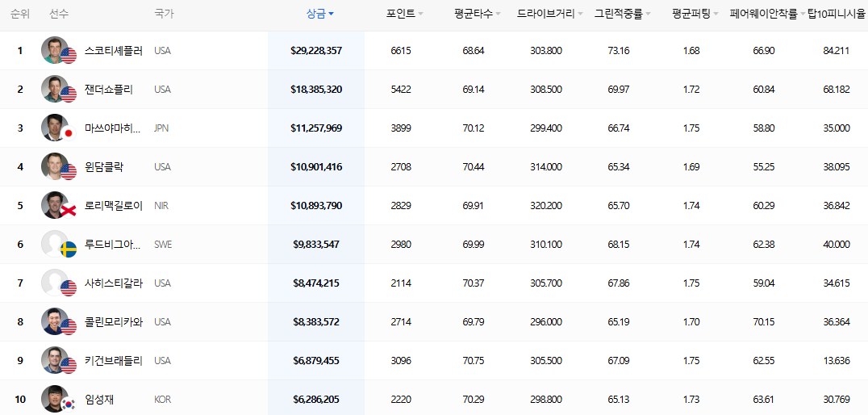The width and height of the screenshot is (868, 415).
Task: Select prize money $6,879,455
Action: pos(316,361)
